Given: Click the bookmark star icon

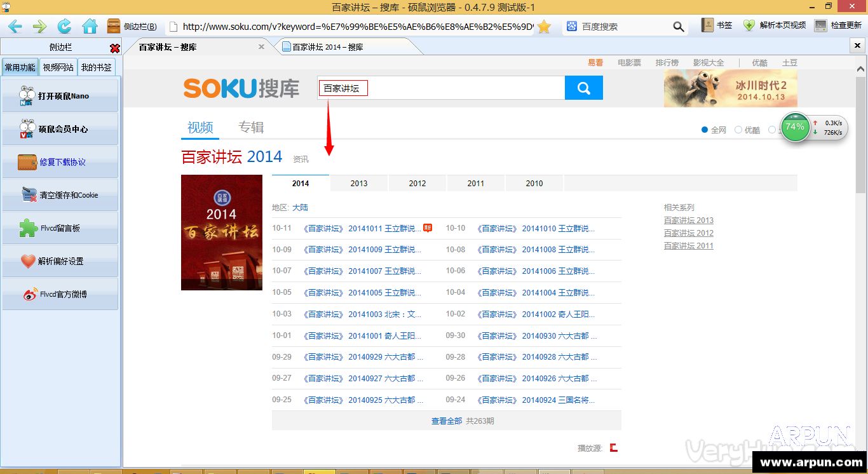Looking at the screenshot, I should click(x=544, y=26).
